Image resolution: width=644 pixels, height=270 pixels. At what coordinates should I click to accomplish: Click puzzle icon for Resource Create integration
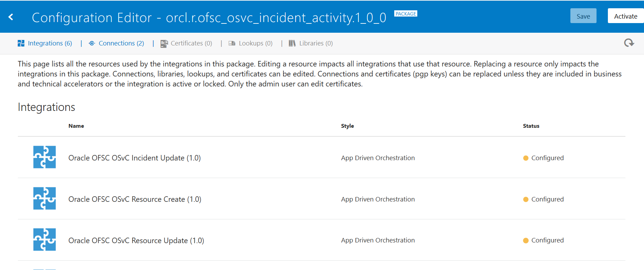pos(44,198)
